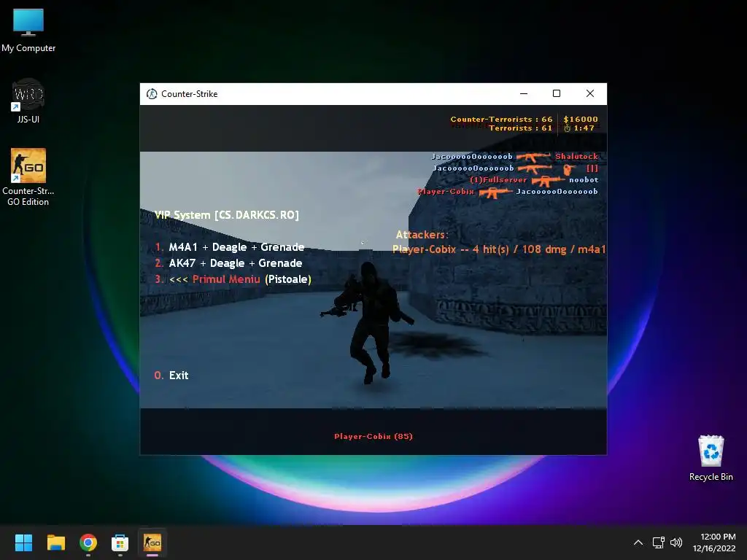The image size is (747, 560).
Task: Open the JJS-UI desktop shortcut
Action: click(28, 101)
